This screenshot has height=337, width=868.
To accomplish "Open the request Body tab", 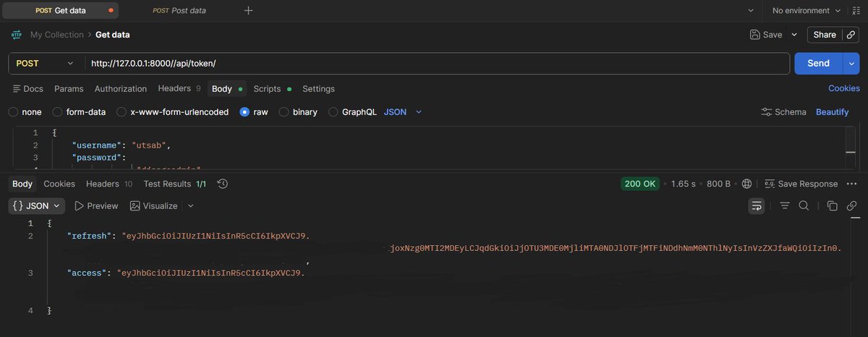I will (226, 89).
